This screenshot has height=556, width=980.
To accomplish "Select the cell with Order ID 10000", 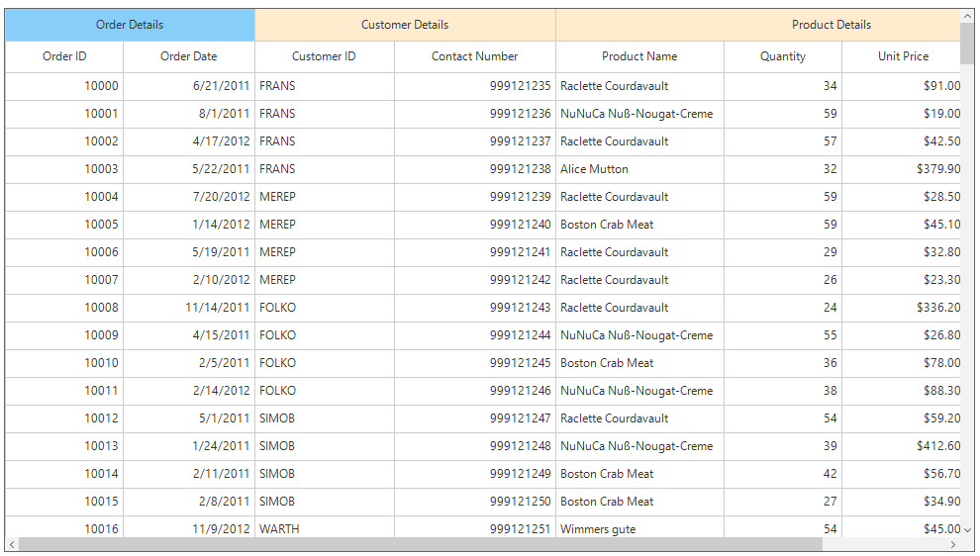I will pos(64,86).
